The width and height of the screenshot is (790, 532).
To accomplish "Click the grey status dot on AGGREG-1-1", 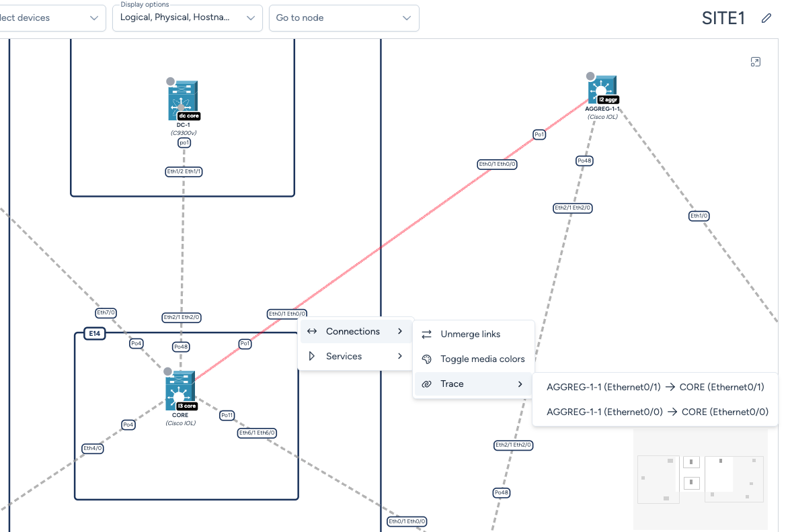I will click(590, 76).
